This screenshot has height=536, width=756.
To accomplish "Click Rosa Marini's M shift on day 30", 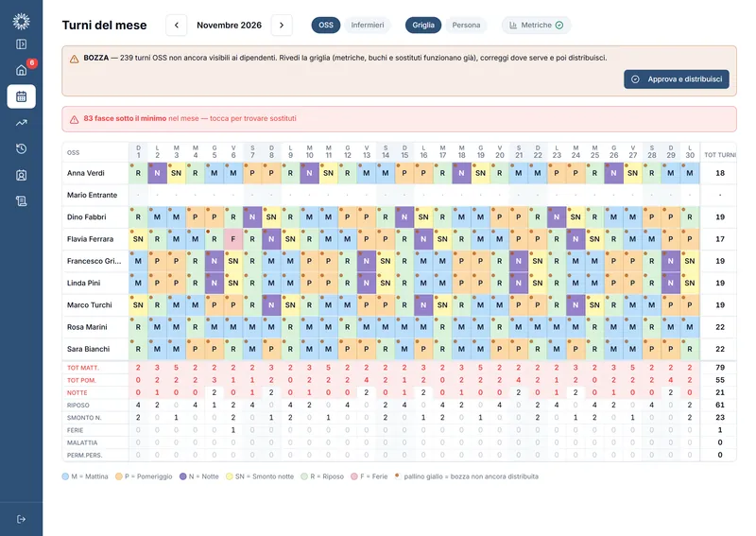I will click(x=690, y=327).
